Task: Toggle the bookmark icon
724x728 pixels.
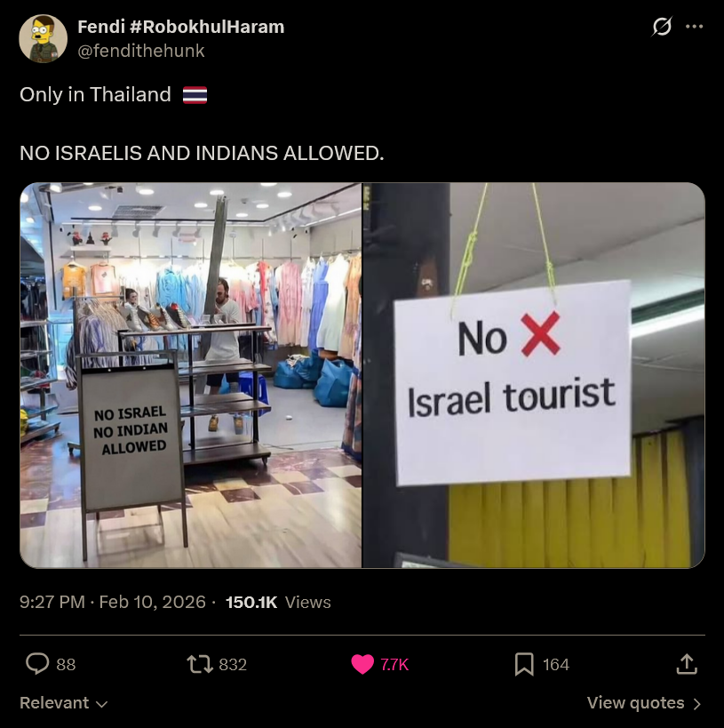Action: click(524, 664)
